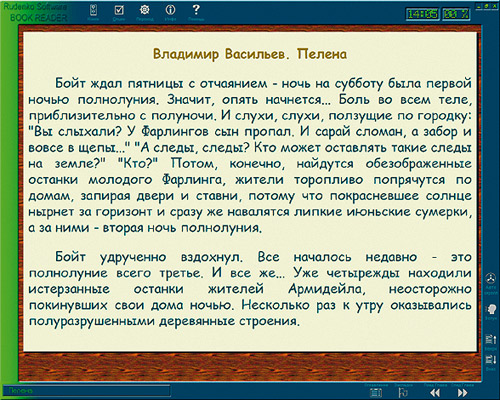Click the reading percentage indicator

point(456,14)
